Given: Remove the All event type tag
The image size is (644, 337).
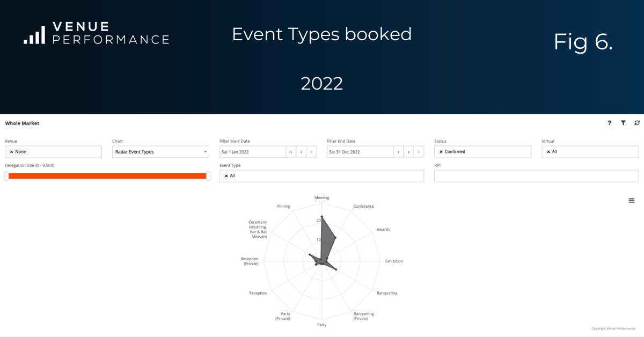Looking at the screenshot, I should click(x=226, y=176).
